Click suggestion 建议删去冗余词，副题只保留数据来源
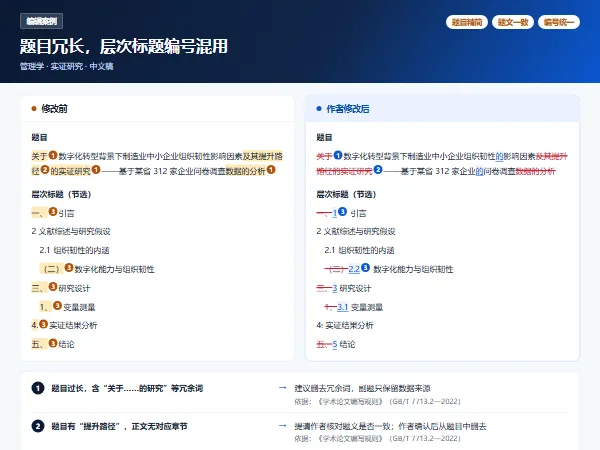Viewport: 600px width, 450px height. click(x=362, y=388)
